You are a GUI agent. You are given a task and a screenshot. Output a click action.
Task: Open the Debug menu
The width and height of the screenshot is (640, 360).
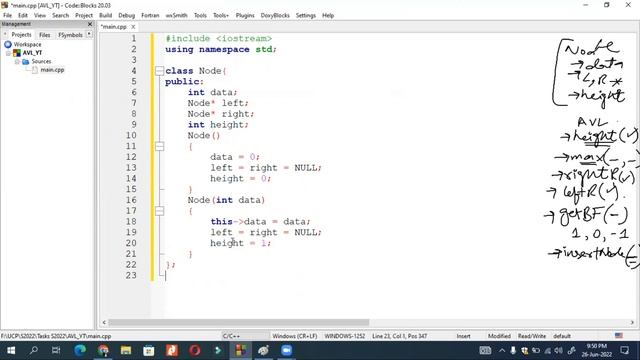pos(127,15)
